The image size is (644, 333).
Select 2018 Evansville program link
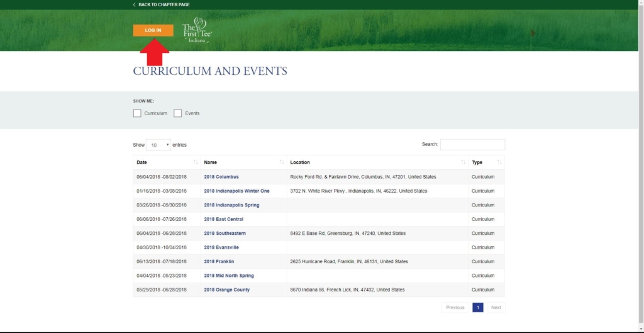(x=221, y=247)
